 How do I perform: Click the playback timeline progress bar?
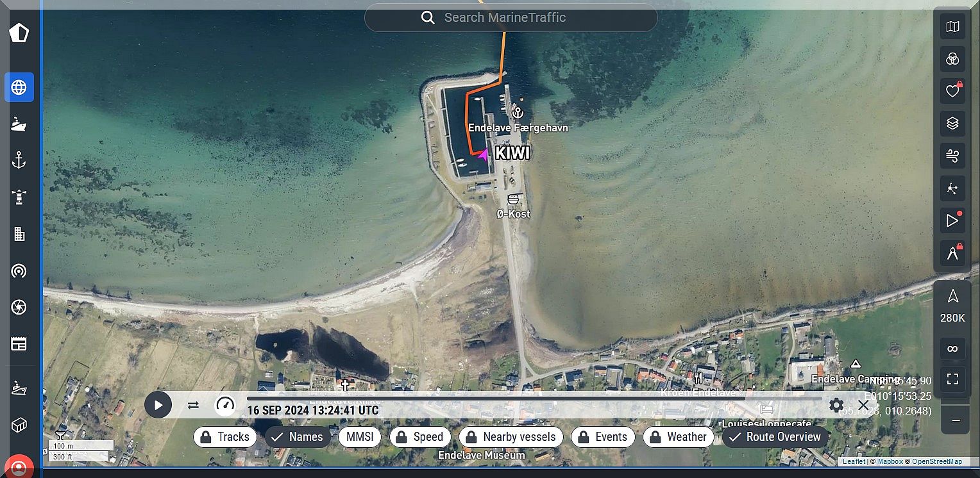pyautogui.click(x=495, y=399)
